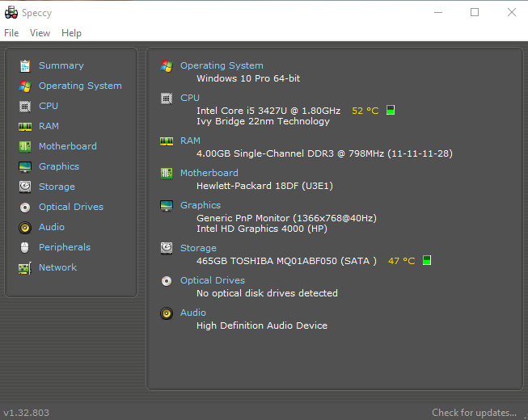Click the Summary clipboard icon in sidebar
Screen dimensions: 528x420
tap(25, 66)
